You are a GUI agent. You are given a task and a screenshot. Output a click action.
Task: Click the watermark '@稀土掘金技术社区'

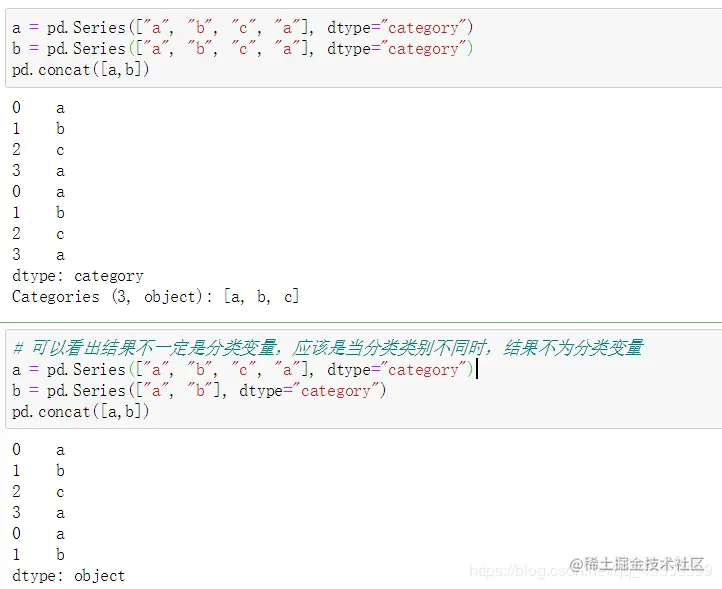637,564
